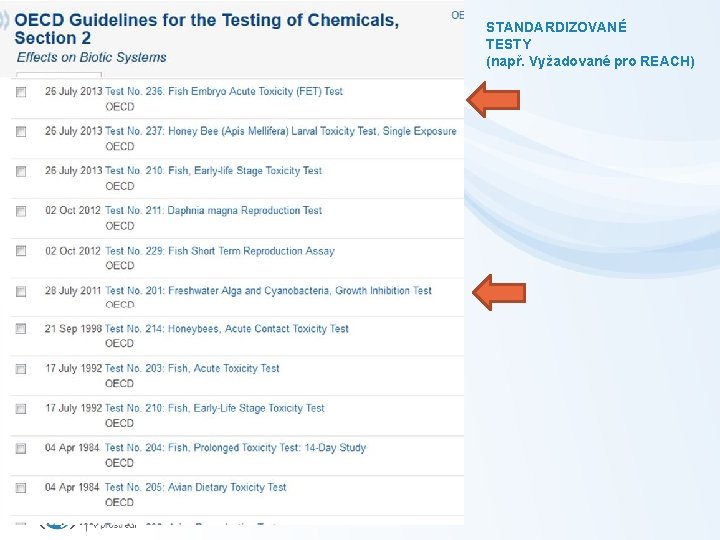Open Test No. 204 Fish Prolonged Toxicity 14-Day Study

click(x=235, y=448)
